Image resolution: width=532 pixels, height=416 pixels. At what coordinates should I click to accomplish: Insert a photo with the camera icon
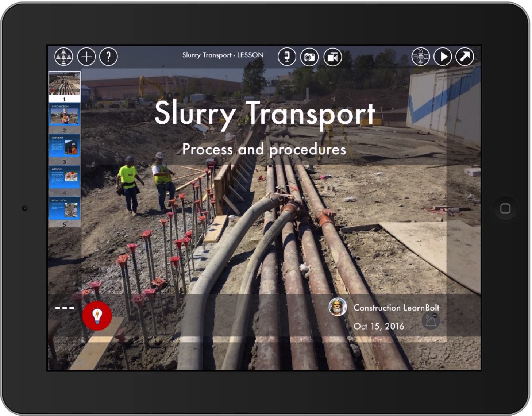point(309,57)
